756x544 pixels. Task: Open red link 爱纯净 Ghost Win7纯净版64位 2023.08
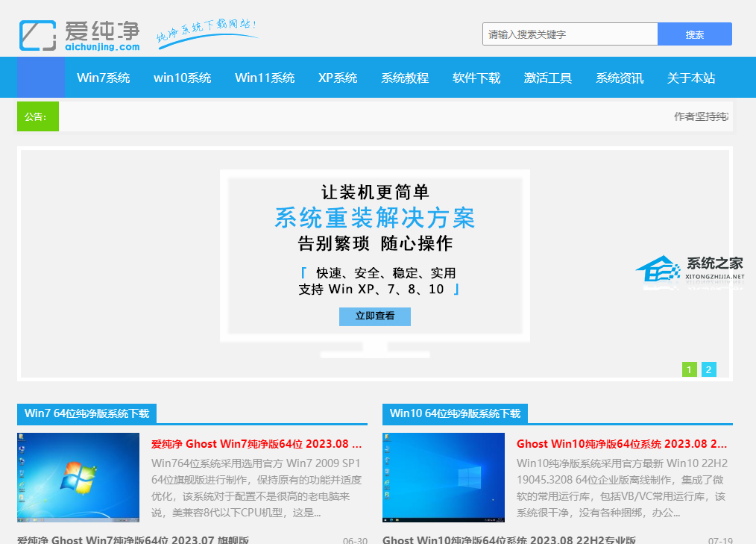tap(256, 443)
